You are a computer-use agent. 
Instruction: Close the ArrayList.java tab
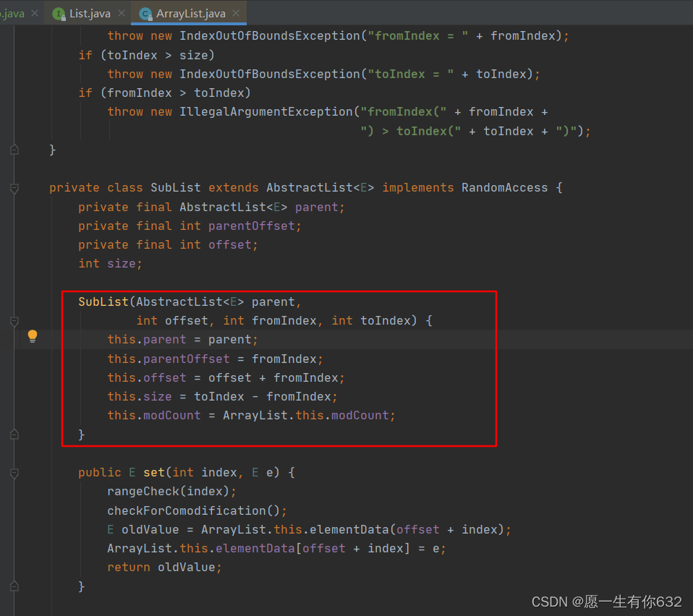[234, 12]
